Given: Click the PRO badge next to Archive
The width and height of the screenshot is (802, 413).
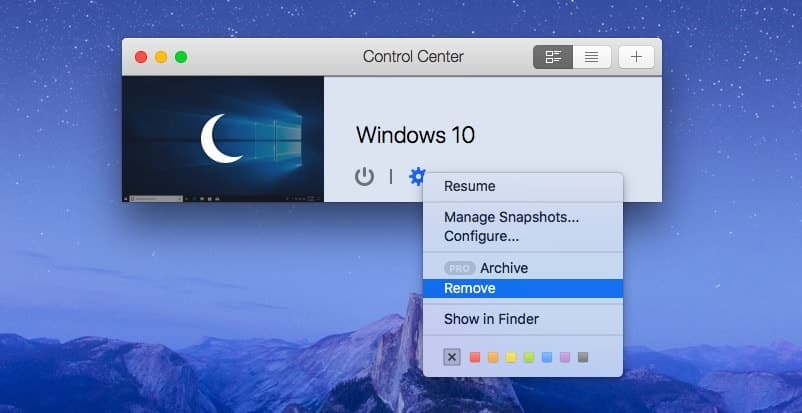Looking at the screenshot, I should [460, 268].
